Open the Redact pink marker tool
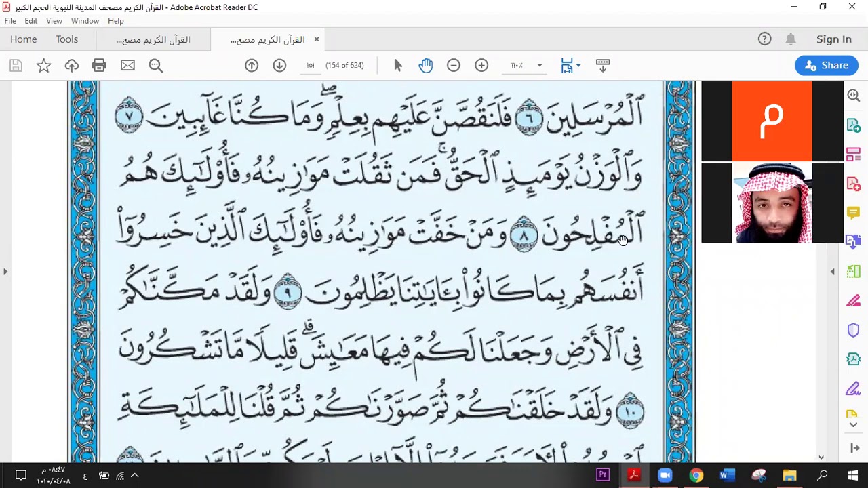The image size is (868, 488). tap(854, 301)
